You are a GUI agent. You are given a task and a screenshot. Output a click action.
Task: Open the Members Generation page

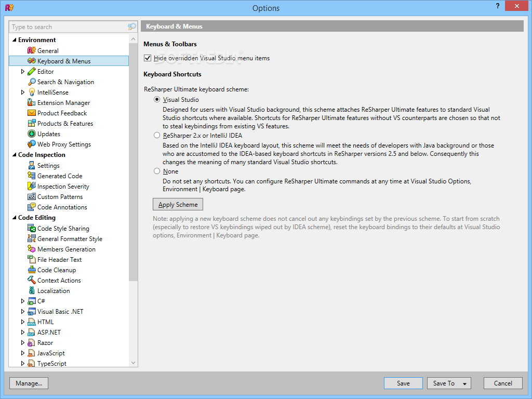66,249
